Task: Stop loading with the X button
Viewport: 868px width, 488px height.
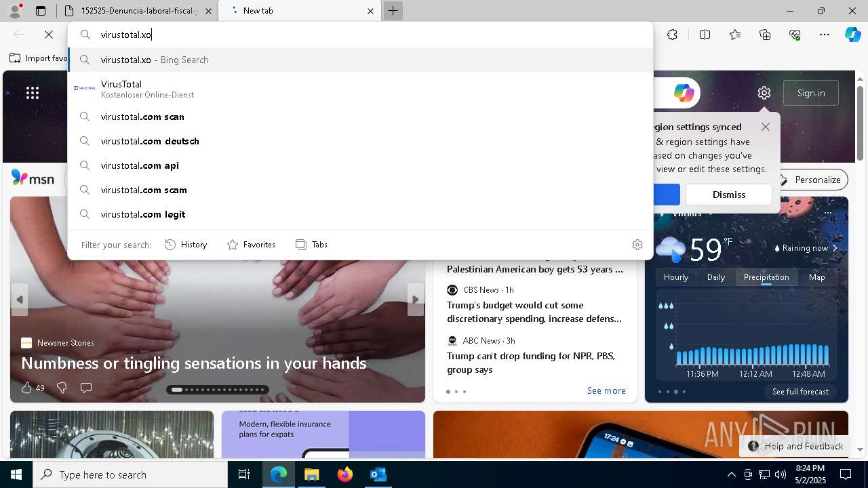Action: click(x=49, y=35)
